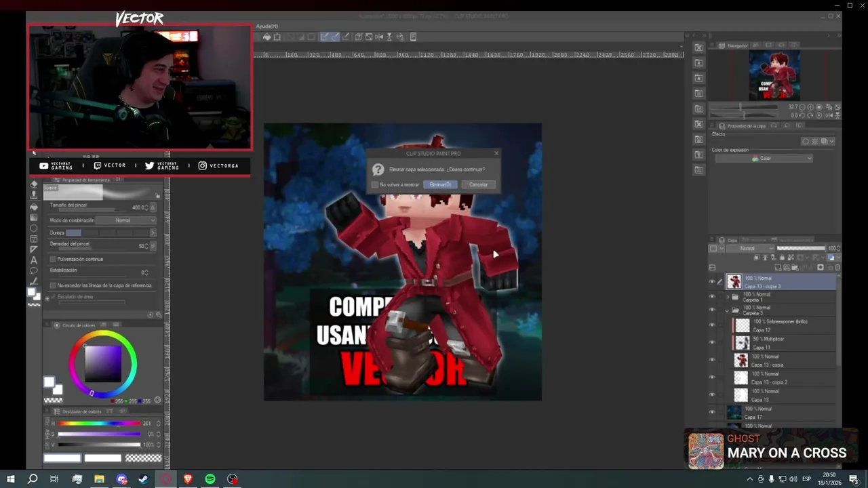Click the lock layer padlock icon
Screen dimensions: 868x488
point(782,258)
